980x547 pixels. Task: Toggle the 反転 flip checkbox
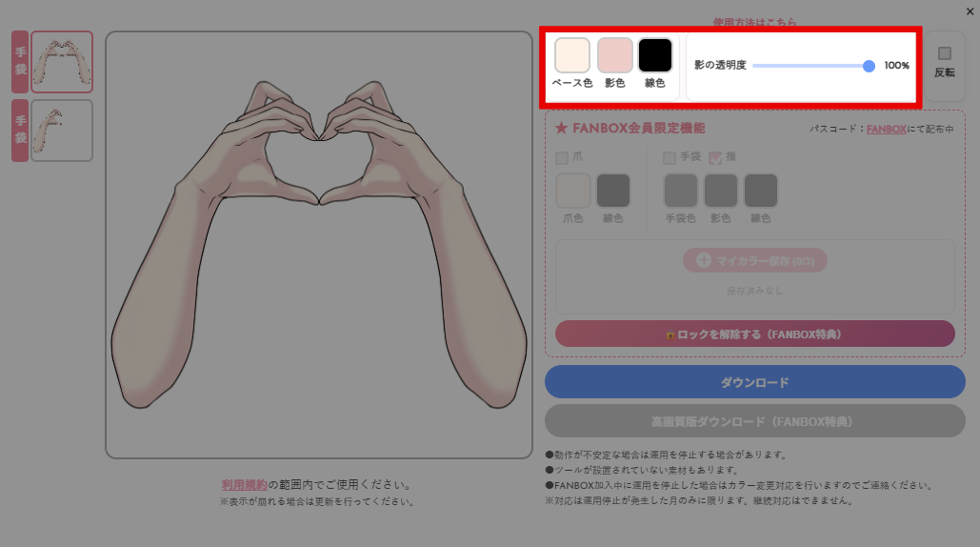click(x=945, y=53)
